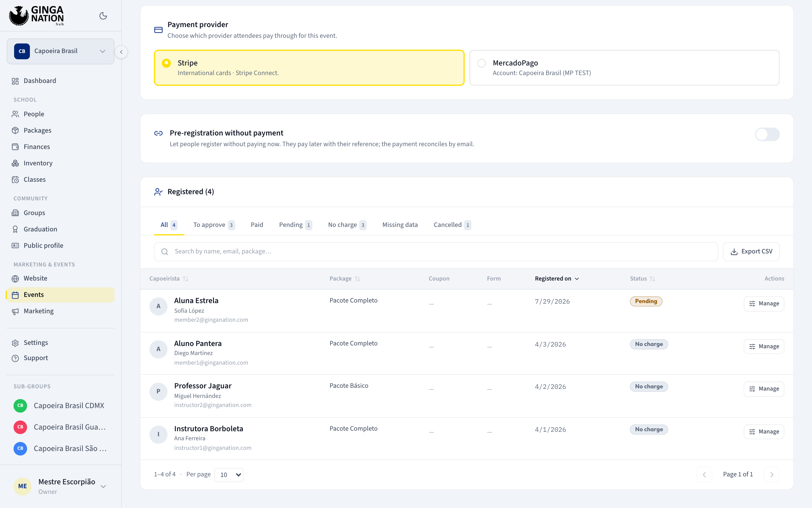Open Settings from sidebar
This screenshot has width=812, height=508.
[60, 343]
